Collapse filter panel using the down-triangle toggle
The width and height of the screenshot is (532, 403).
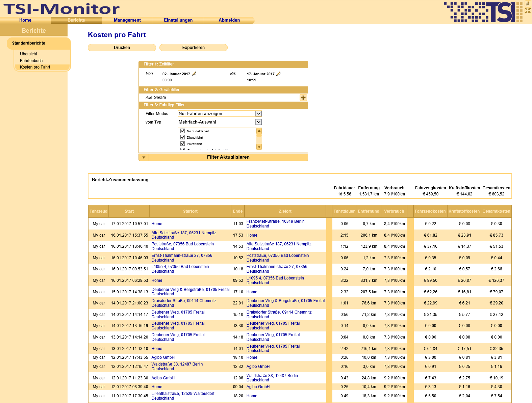point(144,157)
